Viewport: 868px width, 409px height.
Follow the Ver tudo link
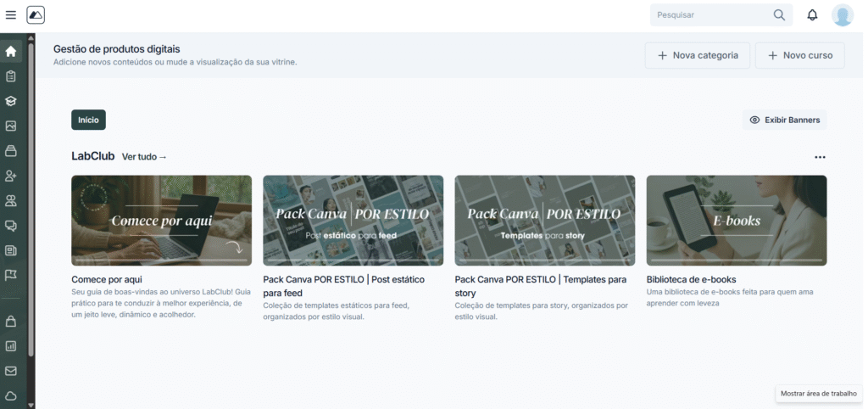(144, 157)
